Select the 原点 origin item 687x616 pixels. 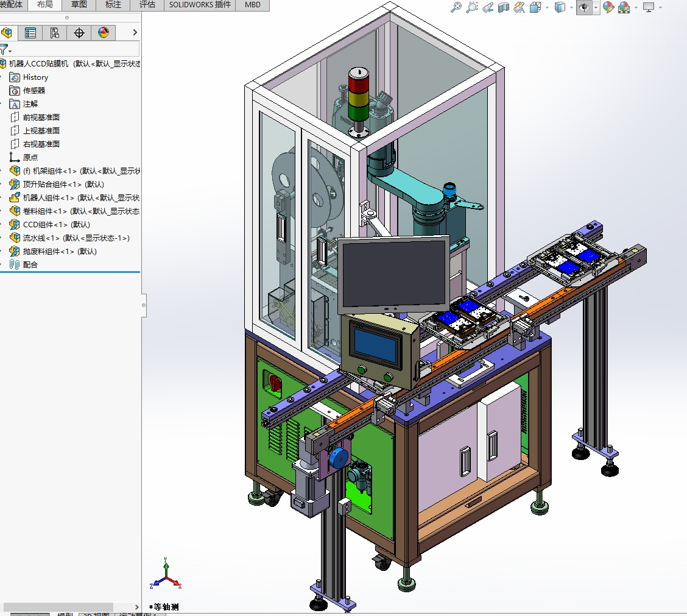pyautogui.click(x=30, y=157)
